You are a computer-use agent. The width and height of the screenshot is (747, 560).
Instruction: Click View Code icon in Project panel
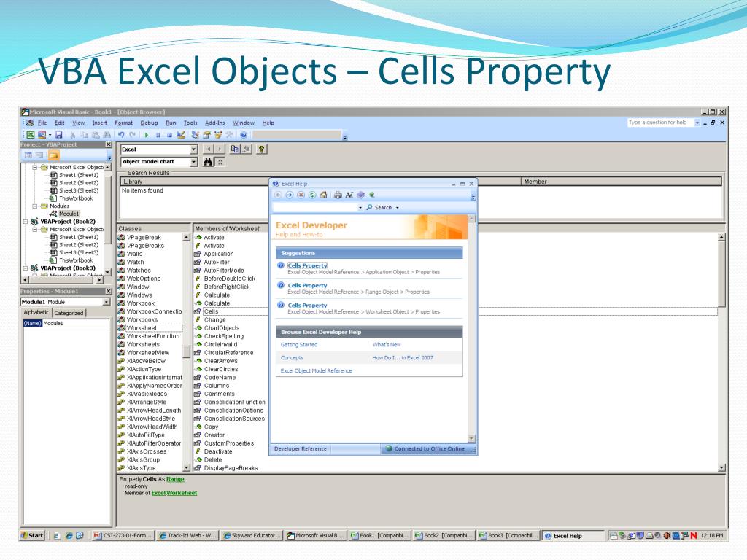point(28,155)
